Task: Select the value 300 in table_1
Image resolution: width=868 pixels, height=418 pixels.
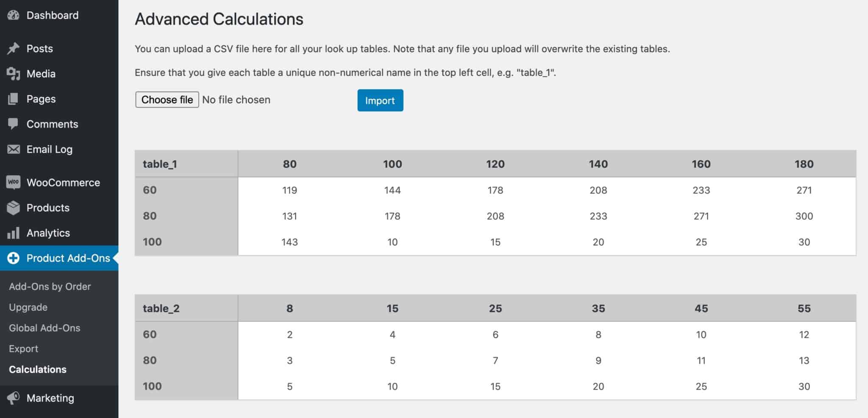Action: click(804, 216)
